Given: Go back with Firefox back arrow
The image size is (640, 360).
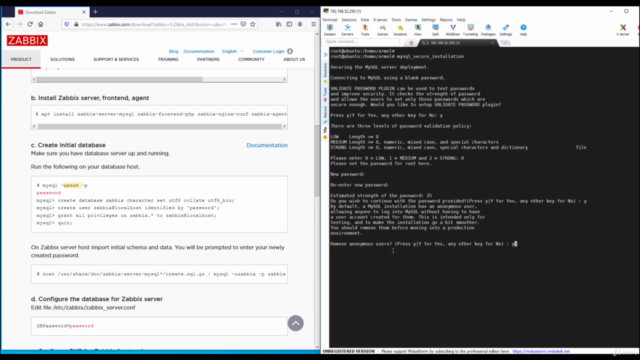Looking at the screenshot, I should coord(8,24).
